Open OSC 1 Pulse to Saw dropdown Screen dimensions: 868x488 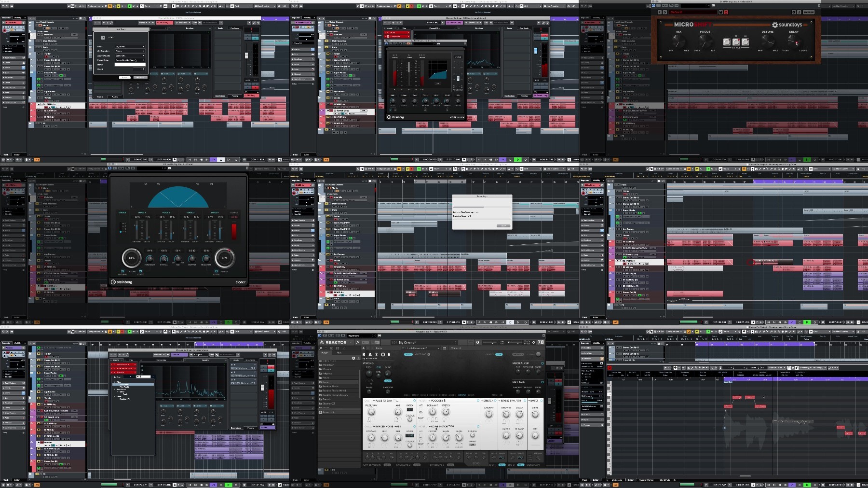(382, 401)
